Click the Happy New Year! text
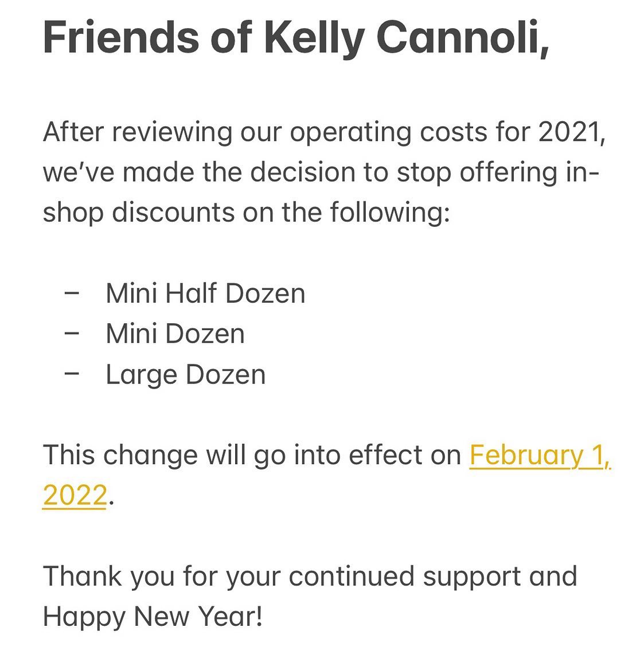Image resolution: width=644 pixels, height=655 pixels. coord(153,617)
